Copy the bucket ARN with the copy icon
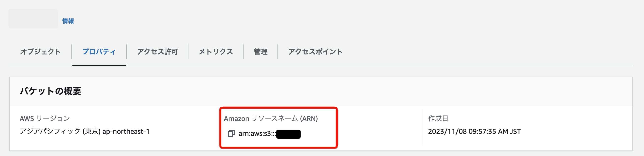Viewport: 644px width, 156px height. tap(231, 134)
